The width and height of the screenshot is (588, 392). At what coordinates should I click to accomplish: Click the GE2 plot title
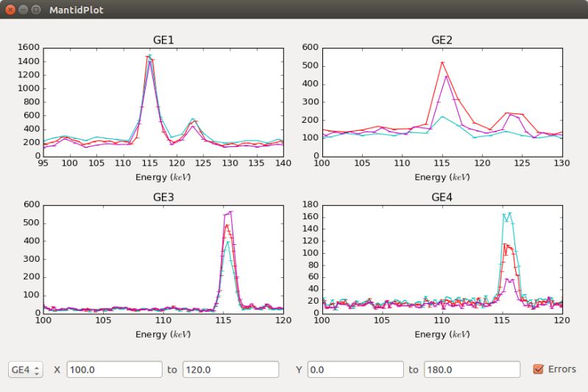442,40
